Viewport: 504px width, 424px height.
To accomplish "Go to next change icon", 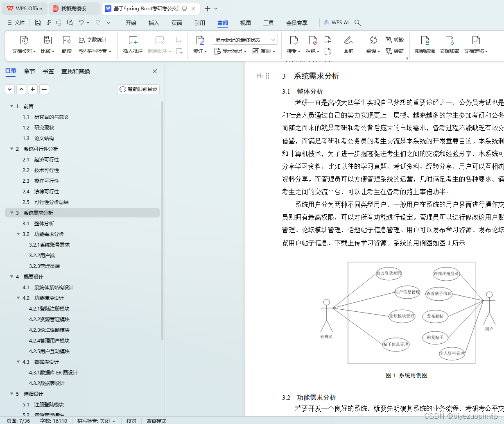I will [x=328, y=51].
